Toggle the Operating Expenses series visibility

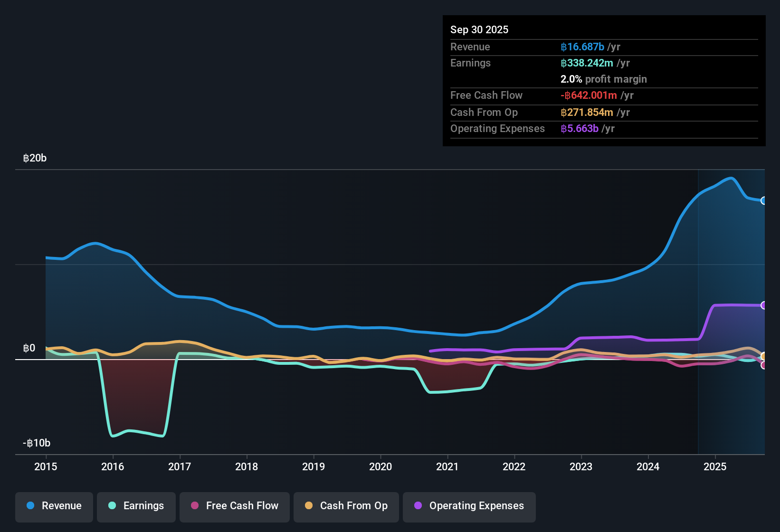[469, 506]
